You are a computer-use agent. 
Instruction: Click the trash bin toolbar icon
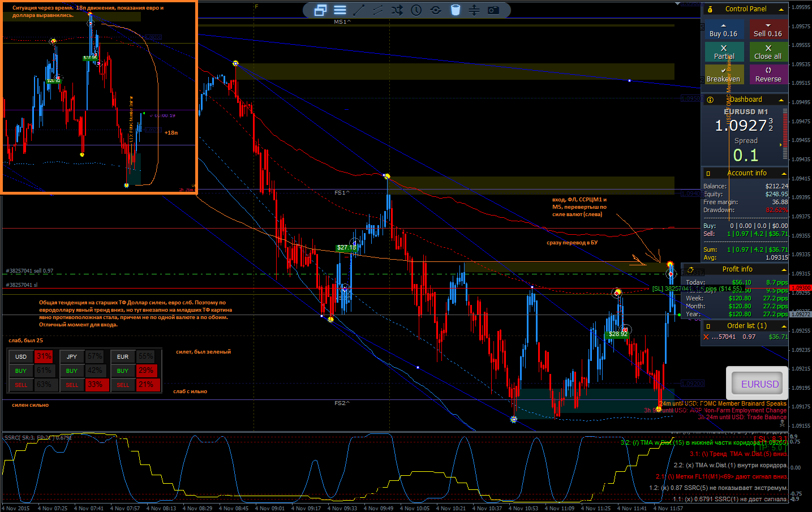pos(455,10)
